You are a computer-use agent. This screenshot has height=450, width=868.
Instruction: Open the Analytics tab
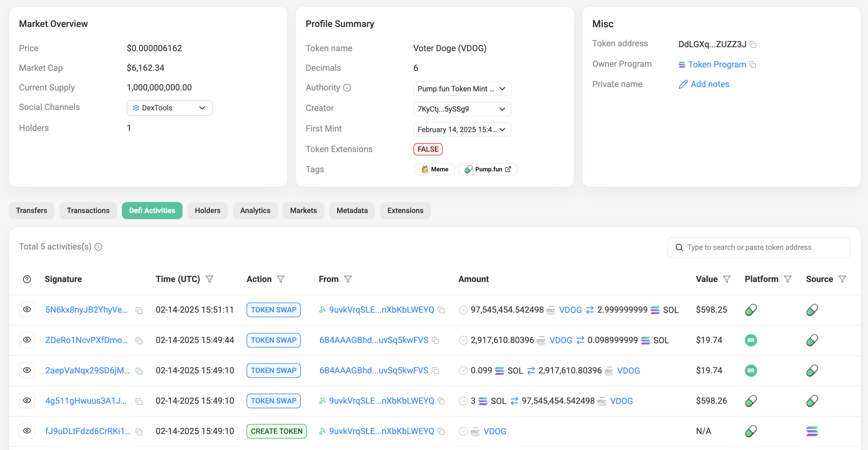coord(255,211)
